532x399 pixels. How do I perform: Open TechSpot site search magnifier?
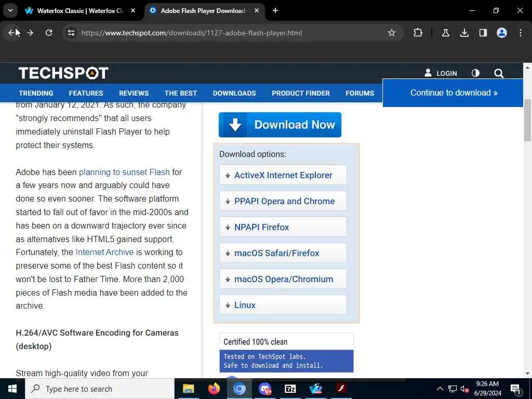click(x=498, y=73)
